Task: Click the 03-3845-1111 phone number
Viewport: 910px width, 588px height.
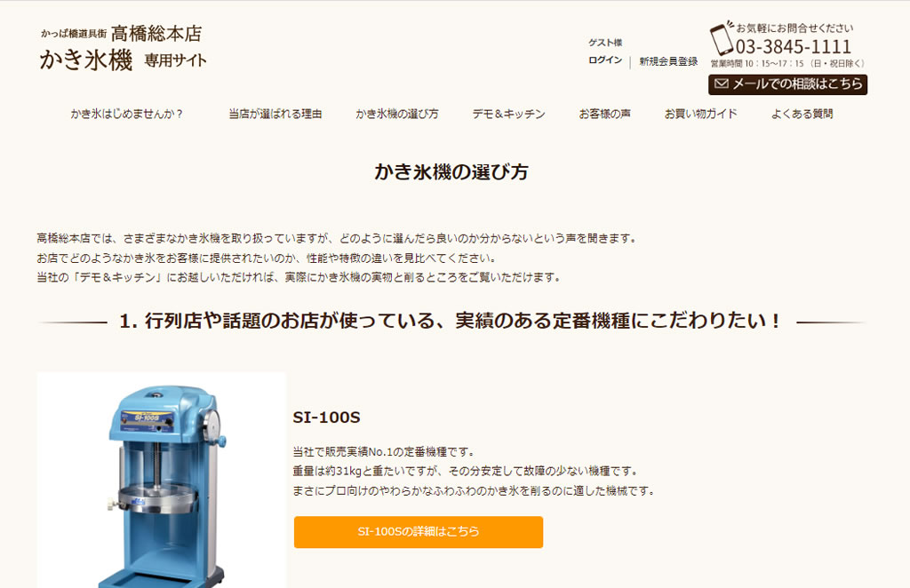Action: [x=794, y=46]
